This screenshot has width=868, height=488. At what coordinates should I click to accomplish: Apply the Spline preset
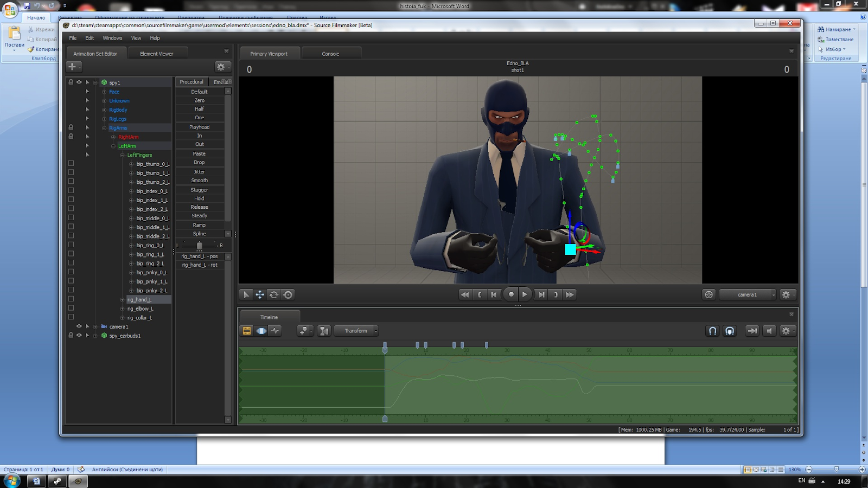pos(199,234)
